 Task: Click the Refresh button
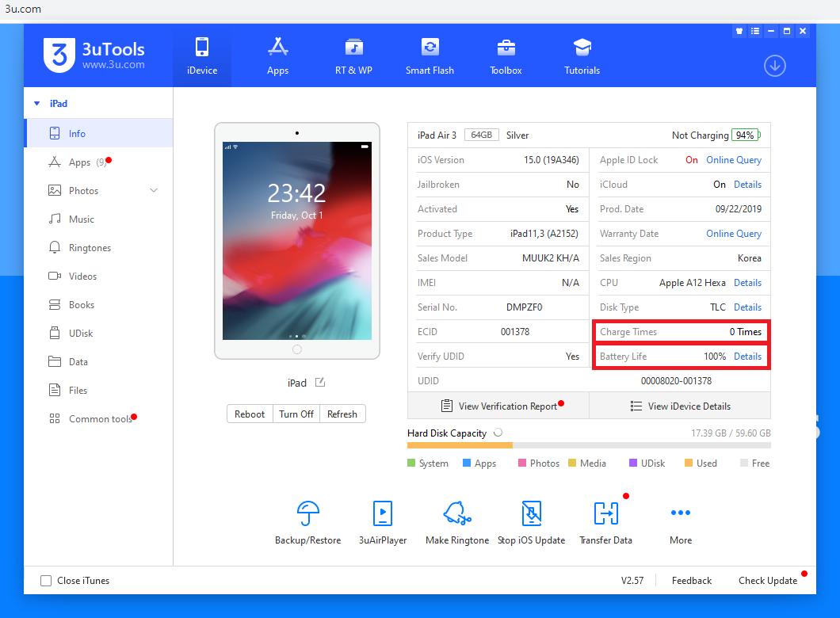click(342, 414)
